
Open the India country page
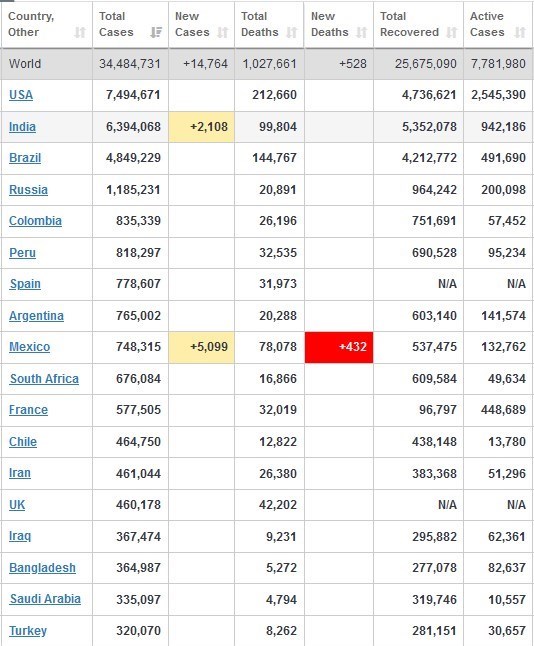22,126
